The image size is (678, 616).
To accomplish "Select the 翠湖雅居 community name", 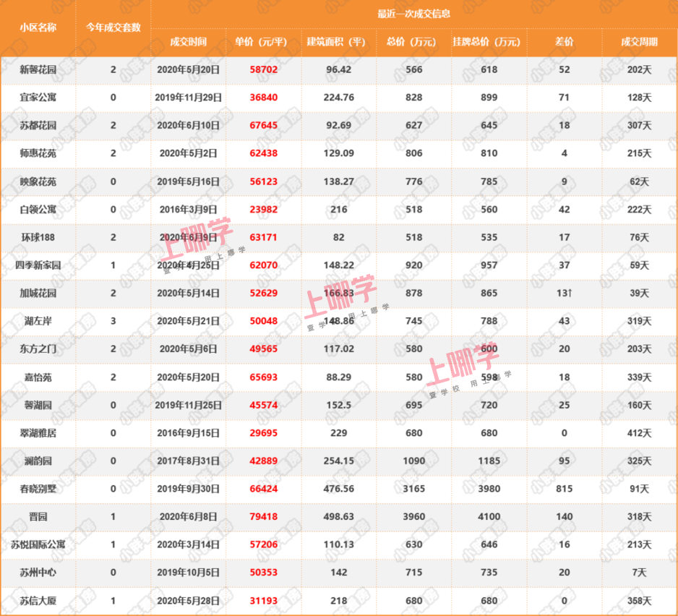I will pyautogui.click(x=38, y=433).
